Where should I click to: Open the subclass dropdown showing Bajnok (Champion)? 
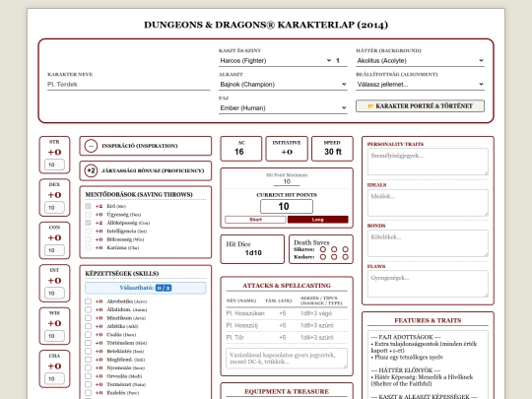(283, 84)
